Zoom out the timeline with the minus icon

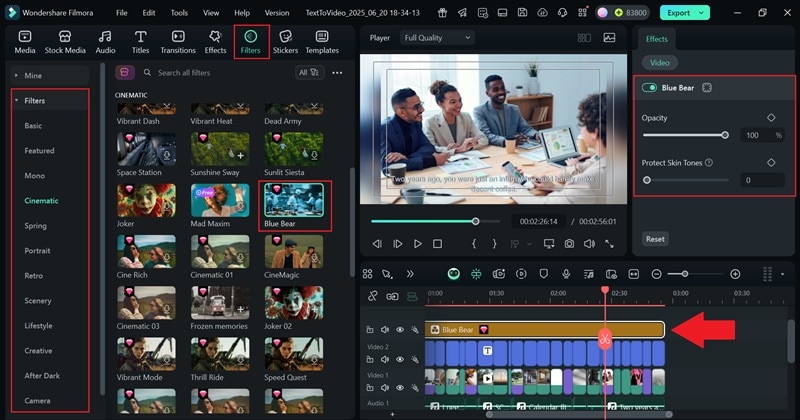point(657,274)
